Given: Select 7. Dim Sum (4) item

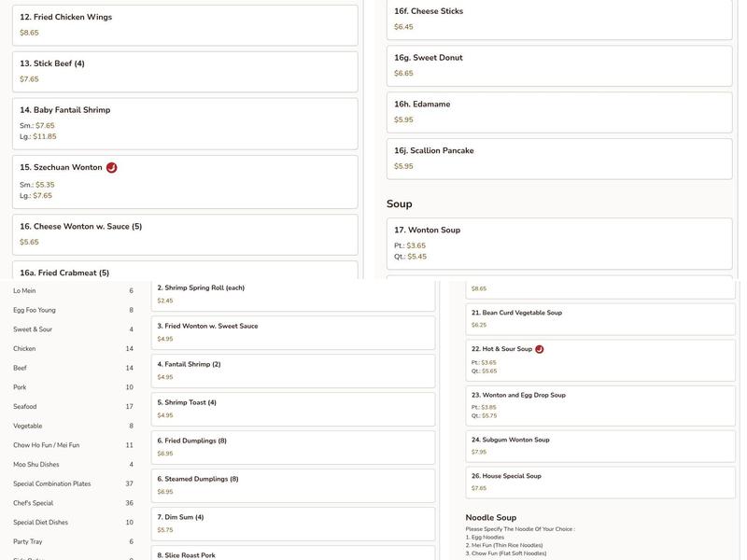Looking at the screenshot, I should pos(292,524).
